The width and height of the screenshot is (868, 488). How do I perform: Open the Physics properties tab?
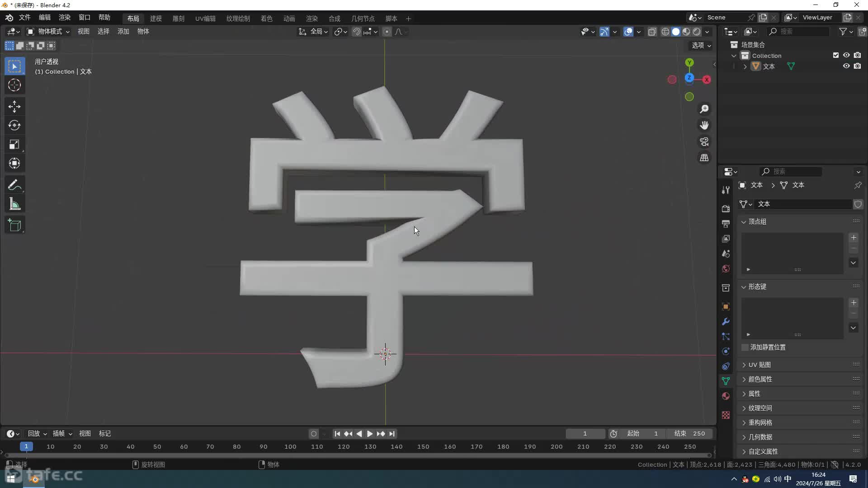726,351
